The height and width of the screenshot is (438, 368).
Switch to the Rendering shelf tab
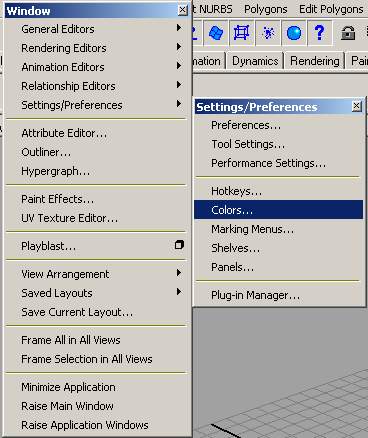315,61
